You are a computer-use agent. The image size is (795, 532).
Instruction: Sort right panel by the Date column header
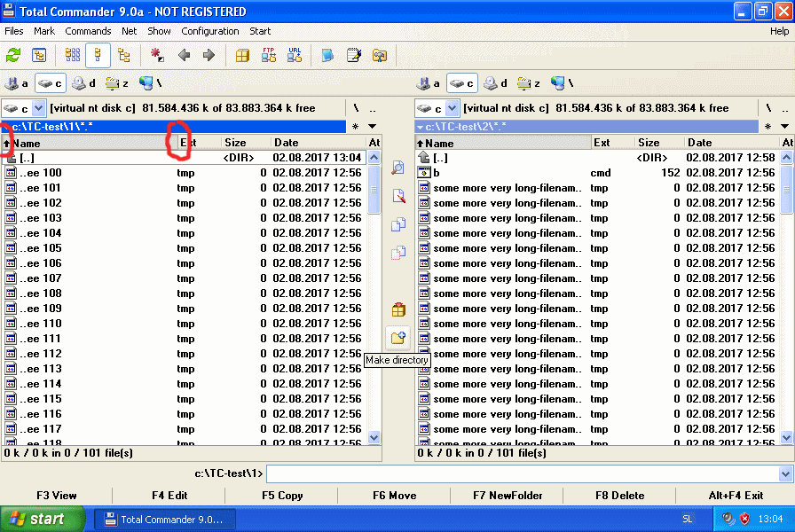click(x=732, y=143)
